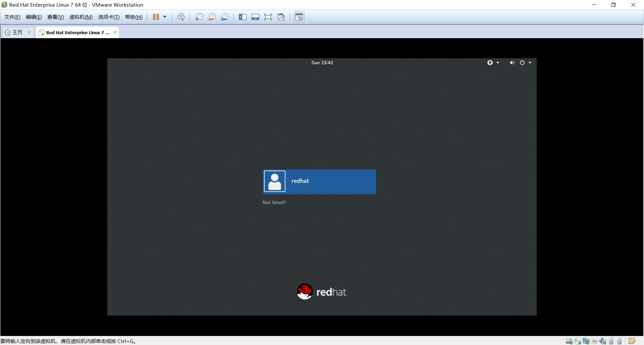Open the 帮助(H) menu
The width and height of the screenshot is (644, 345).
134,17
